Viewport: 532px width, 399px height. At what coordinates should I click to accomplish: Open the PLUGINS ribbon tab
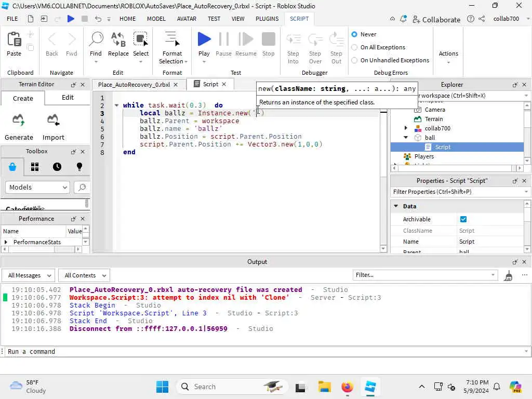point(267,19)
